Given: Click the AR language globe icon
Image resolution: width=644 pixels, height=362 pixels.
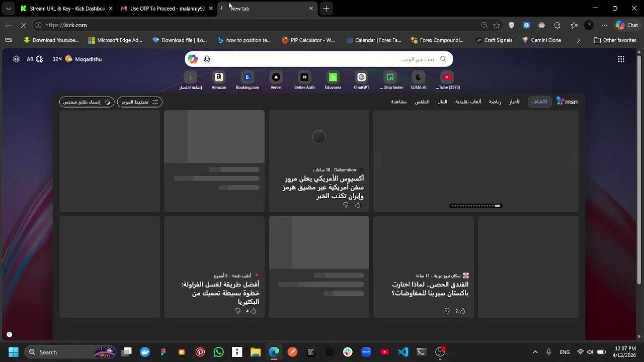Looking at the screenshot, I should [35, 59].
